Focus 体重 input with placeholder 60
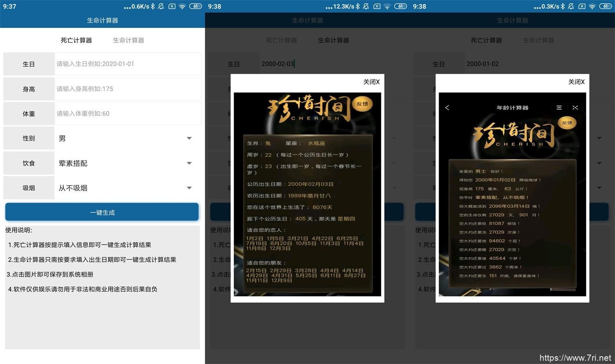 tap(128, 114)
